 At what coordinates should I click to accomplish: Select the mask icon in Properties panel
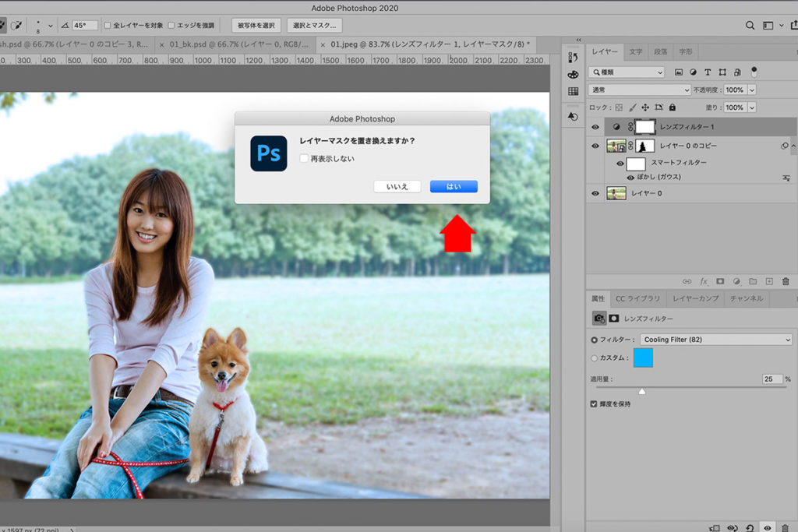tap(614, 319)
